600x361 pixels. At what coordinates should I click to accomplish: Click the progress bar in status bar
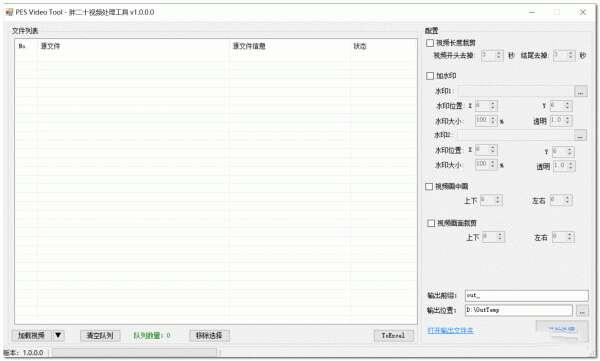(x=134, y=353)
